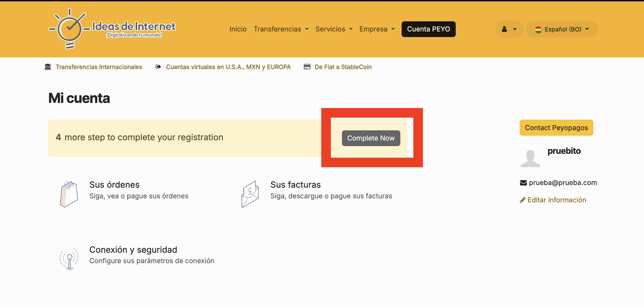The width and height of the screenshot is (644, 305).
Task: Open the Español (BO) language selector
Action: (561, 29)
